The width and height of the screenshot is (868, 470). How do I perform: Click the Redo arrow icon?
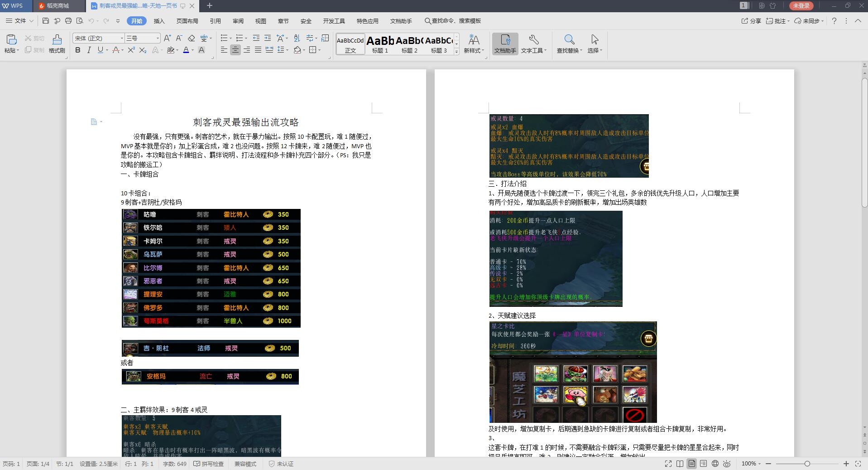tap(106, 21)
